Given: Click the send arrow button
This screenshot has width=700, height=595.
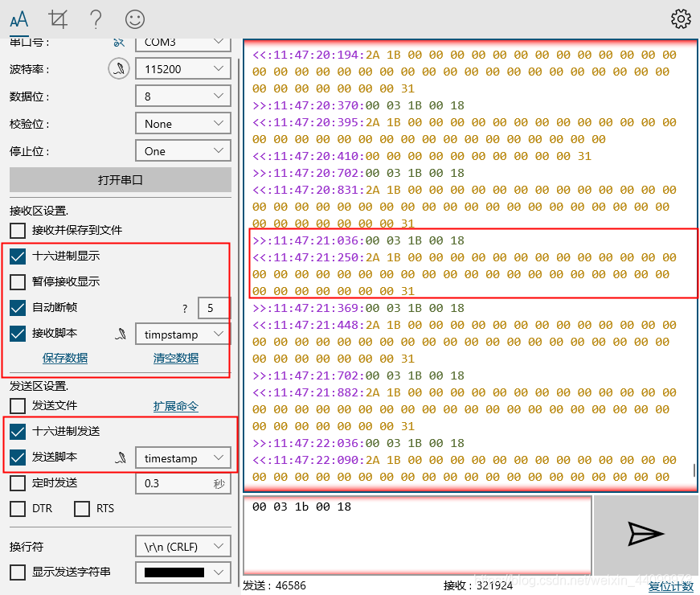Looking at the screenshot, I should click(x=645, y=534).
